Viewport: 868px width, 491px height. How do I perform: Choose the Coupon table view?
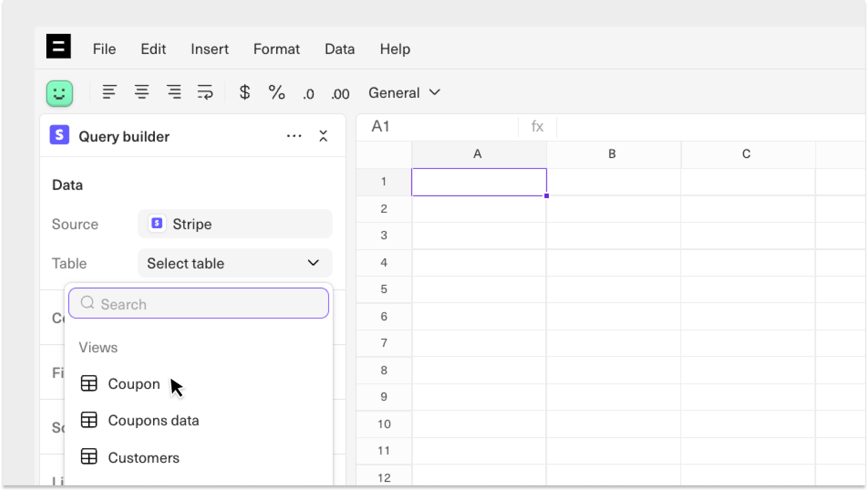[134, 384]
